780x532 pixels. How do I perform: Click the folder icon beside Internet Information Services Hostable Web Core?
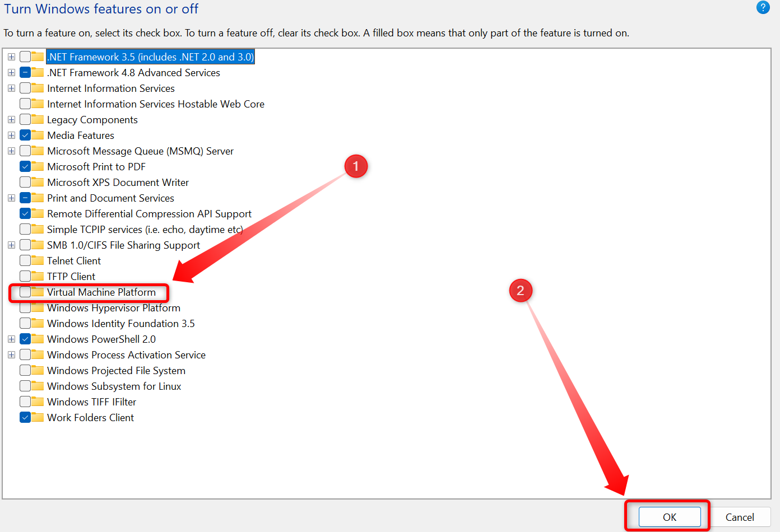tap(38, 104)
